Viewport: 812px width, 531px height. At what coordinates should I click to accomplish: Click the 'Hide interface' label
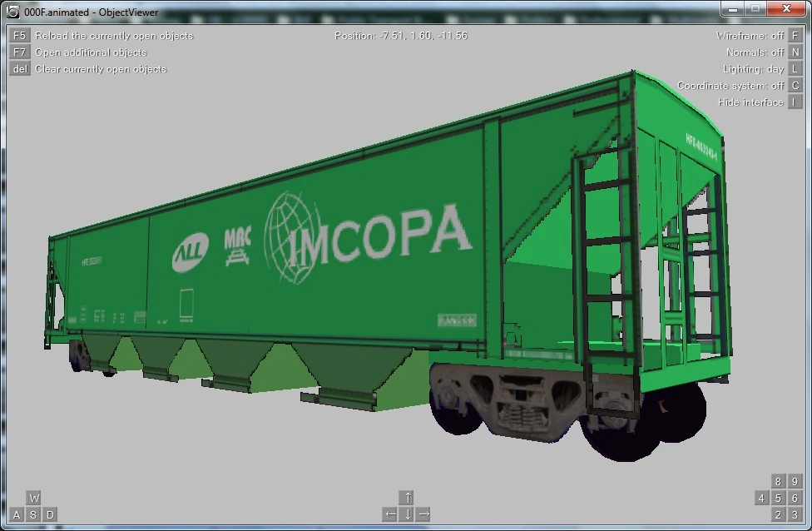750,102
